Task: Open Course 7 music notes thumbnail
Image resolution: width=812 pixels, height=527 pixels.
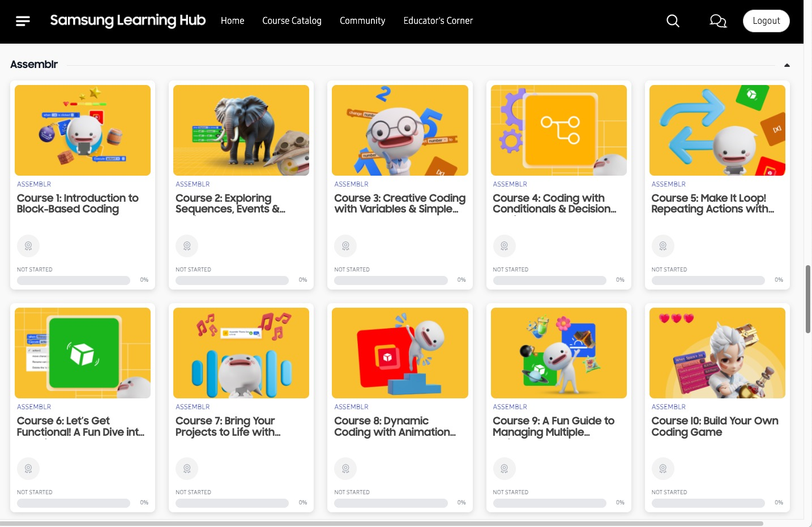Action: click(241, 353)
